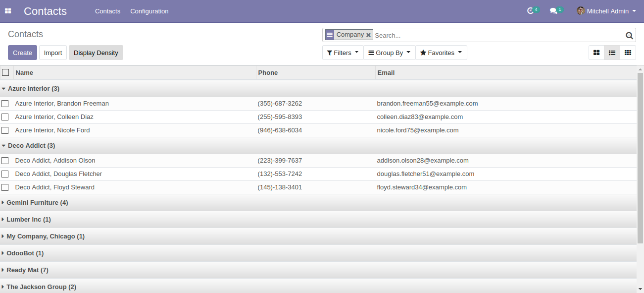This screenshot has width=644, height=293.
Task: Click the Import button
Action: click(x=53, y=53)
